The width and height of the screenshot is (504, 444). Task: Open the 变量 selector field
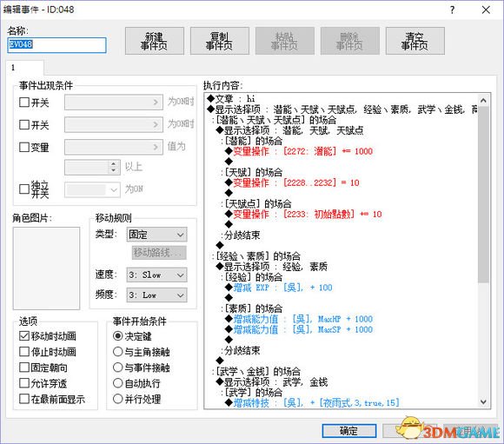point(114,147)
